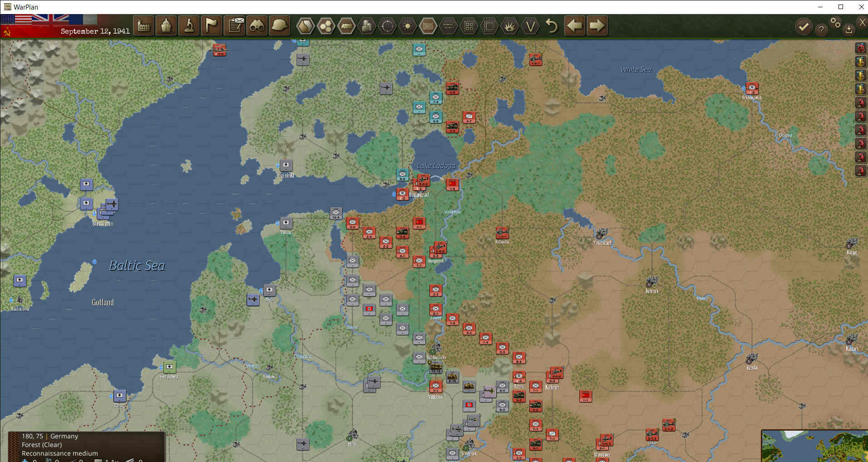The width and height of the screenshot is (868, 462).
Task: Toggle the crosshair target overlay
Action: [387, 26]
